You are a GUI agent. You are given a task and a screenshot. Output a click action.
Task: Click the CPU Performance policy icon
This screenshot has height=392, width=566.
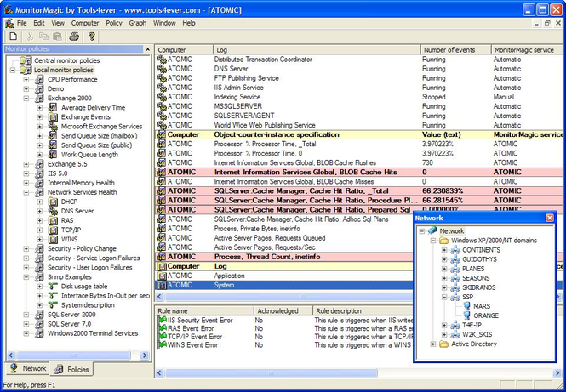point(39,79)
